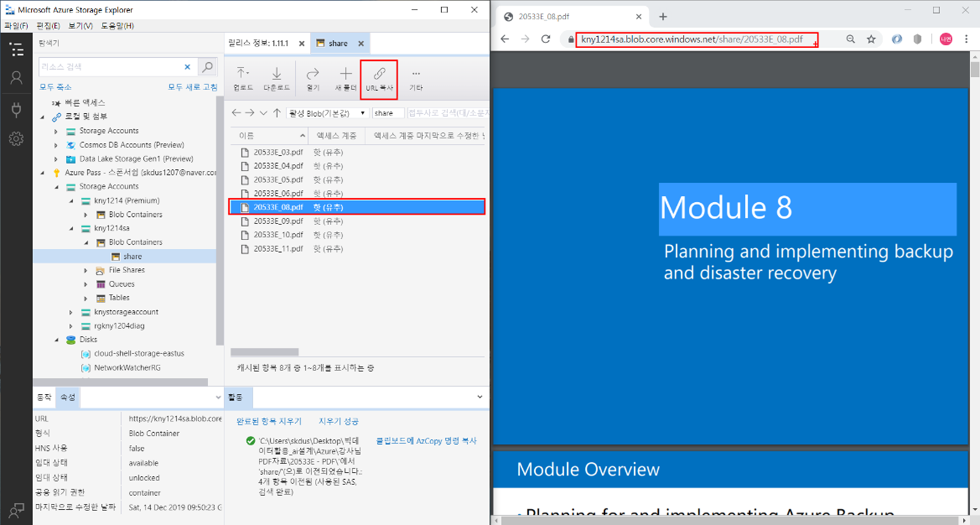This screenshot has height=525, width=980.
Task: Click the up arrow in blob navigation
Action: (x=277, y=113)
